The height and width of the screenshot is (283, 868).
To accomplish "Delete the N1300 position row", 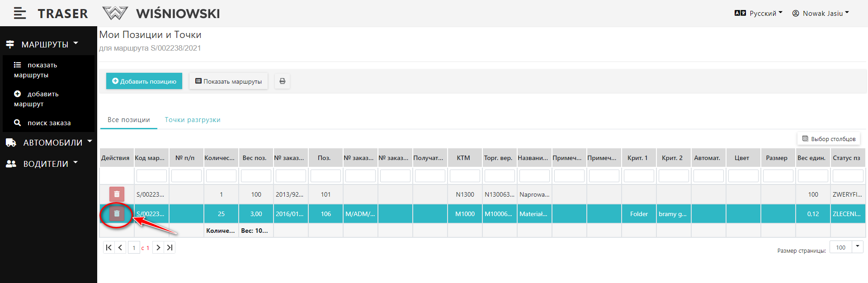I will pyautogui.click(x=117, y=194).
